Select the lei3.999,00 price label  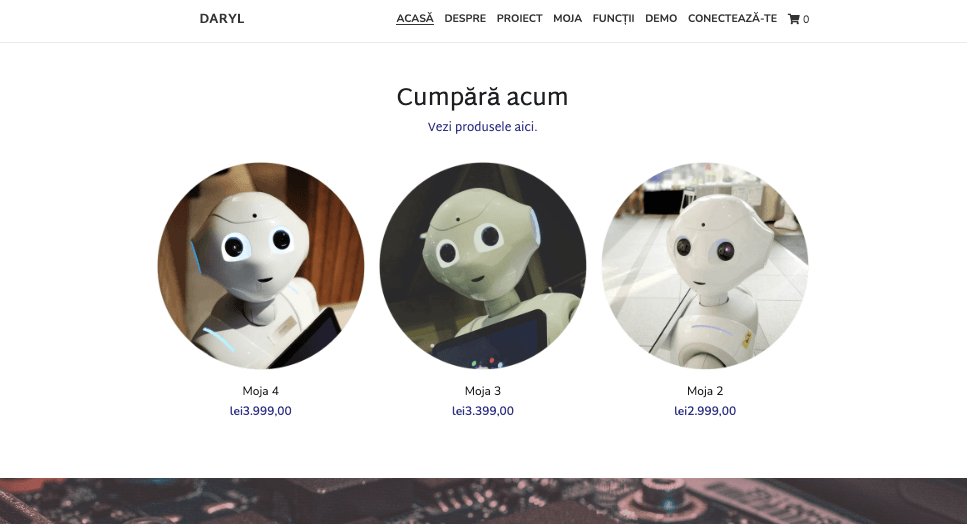point(260,411)
